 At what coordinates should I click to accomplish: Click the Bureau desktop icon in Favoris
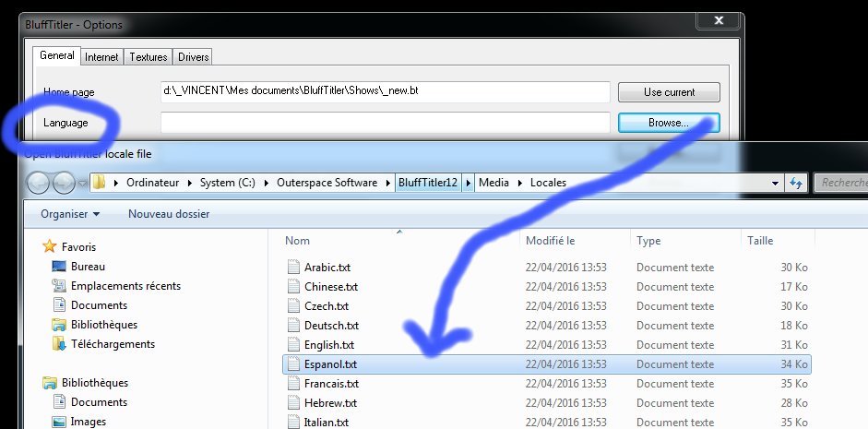coord(60,267)
